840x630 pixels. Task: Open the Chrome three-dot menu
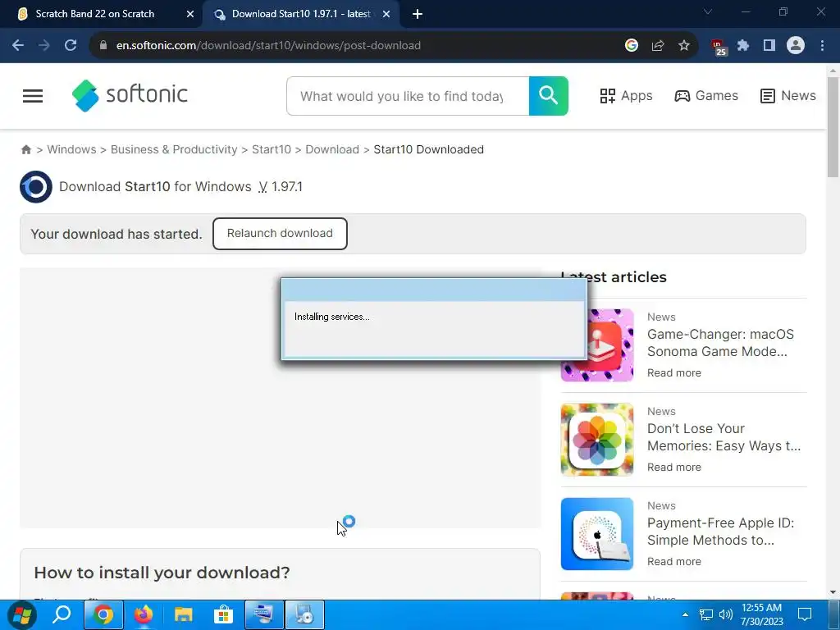click(x=822, y=46)
